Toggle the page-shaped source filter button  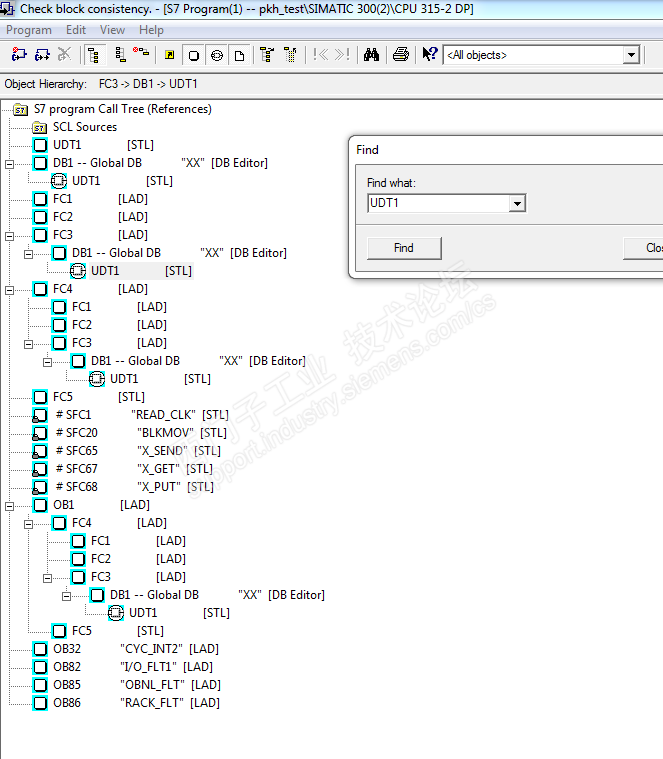tap(240, 55)
